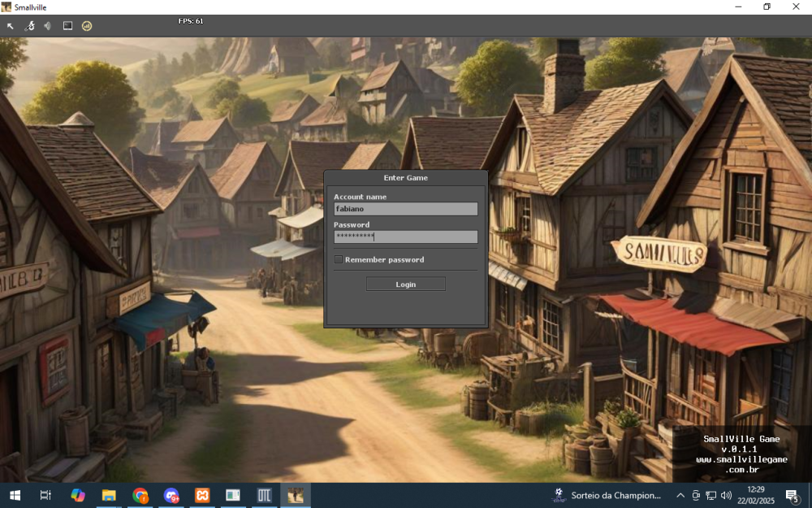Open the taskbar volume control
Viewport: 812px width, 508px height.
coord(726,495)
